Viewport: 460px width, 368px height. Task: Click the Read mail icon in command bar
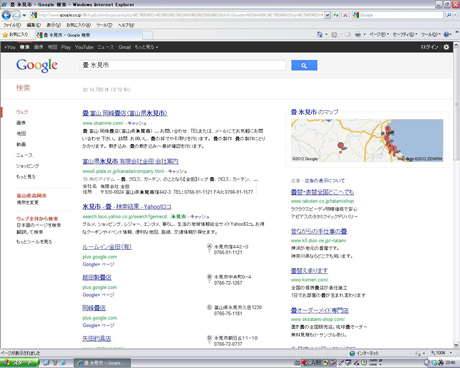[348, 34]
